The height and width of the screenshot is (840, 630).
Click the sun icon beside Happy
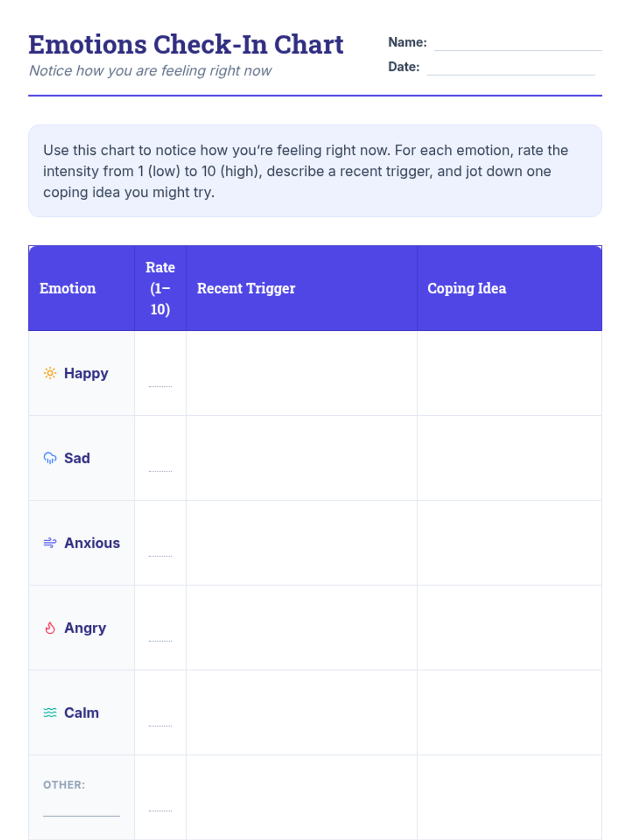pyautogui.click(x=50, y=373)
